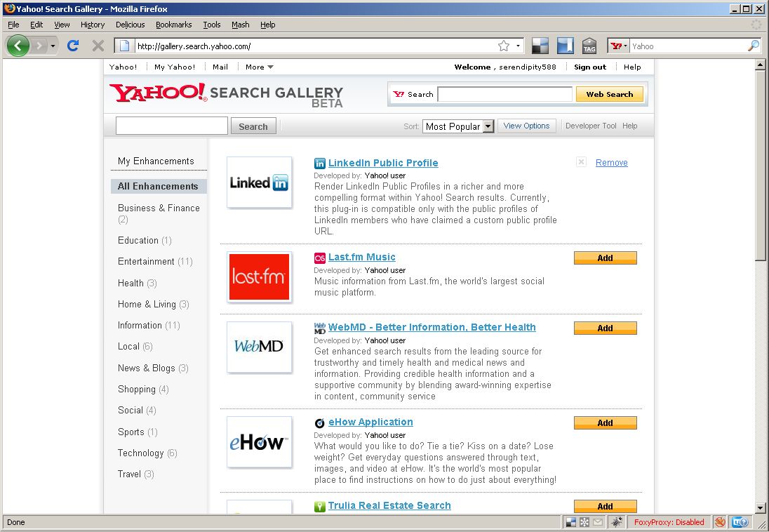Click the page icon in the address bar
Screen dimensions: 769x532
(125, 46)
